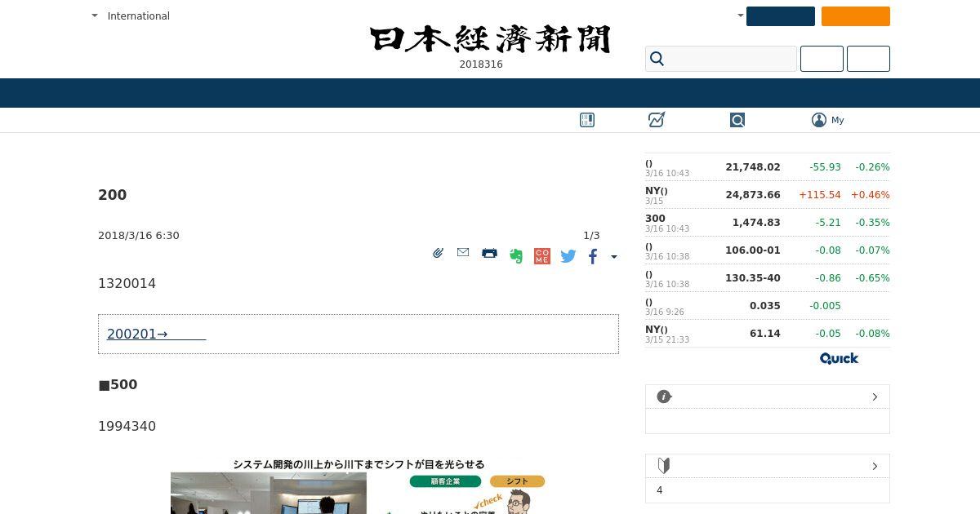Click the +115.54 change value
Image resolution: width=980 pixels, height=514 pixels.
point(820,195)
